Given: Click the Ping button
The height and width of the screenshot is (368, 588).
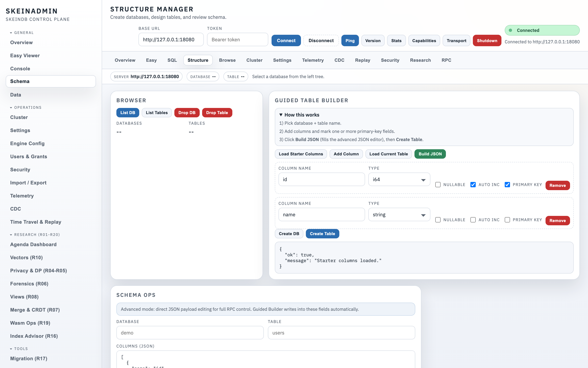Looking at the screenshot, I should pos(350,41).
